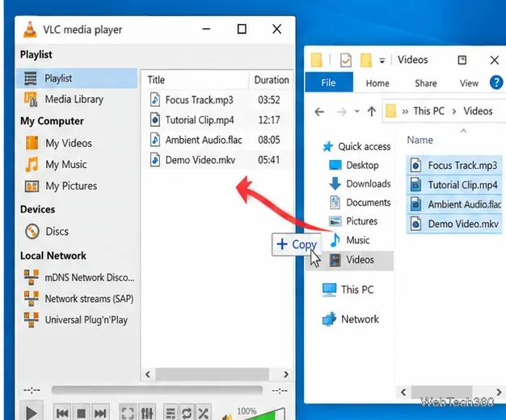The width and height of the screenshot is (506, 420).
Task: Click Properties quick access toolbar icon
Action: [x=346, y=61]
